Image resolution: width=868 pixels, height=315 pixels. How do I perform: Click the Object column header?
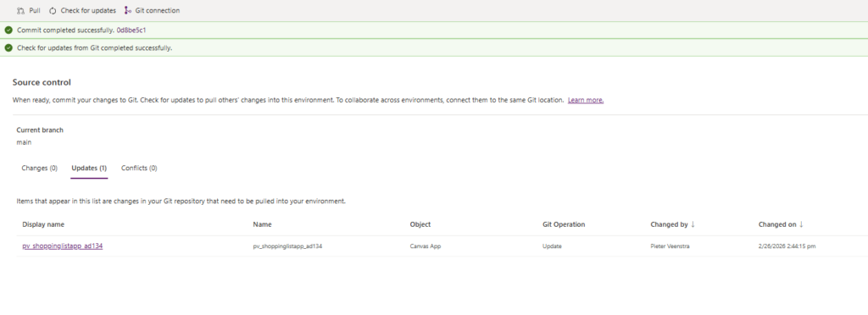pos(420,224)
